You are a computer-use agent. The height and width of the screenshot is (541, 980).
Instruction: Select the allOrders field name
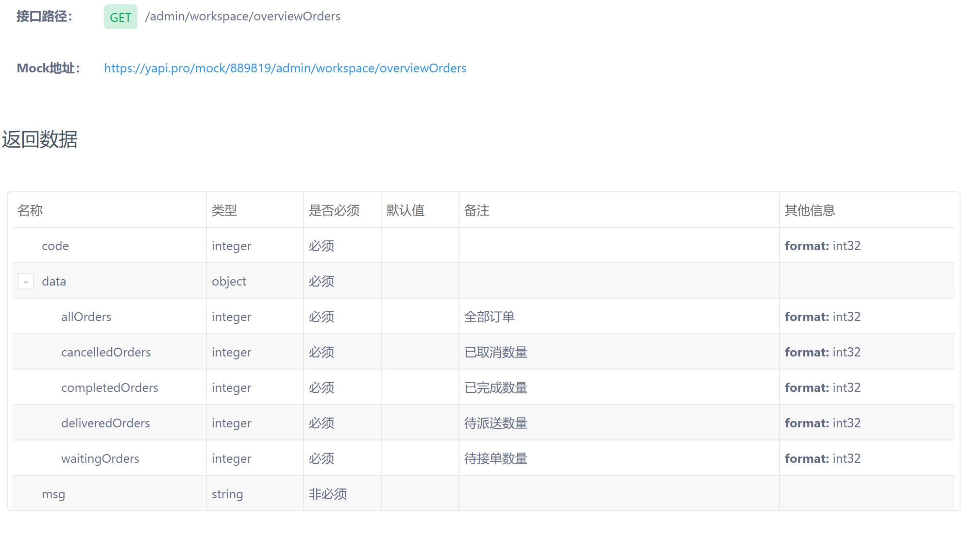tap(86, 317)
